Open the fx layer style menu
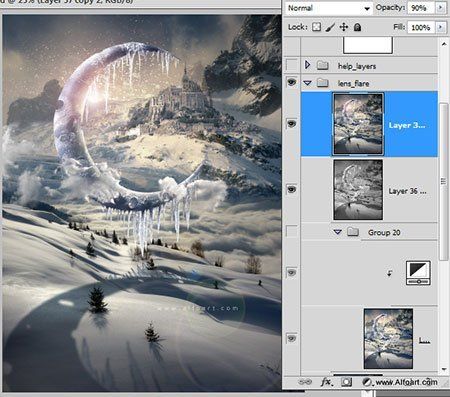 click(x=326, y=382)
